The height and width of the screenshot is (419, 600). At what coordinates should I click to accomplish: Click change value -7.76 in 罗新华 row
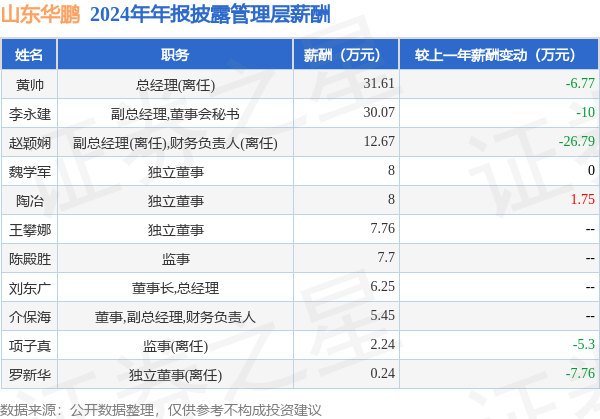coord(580,373)
